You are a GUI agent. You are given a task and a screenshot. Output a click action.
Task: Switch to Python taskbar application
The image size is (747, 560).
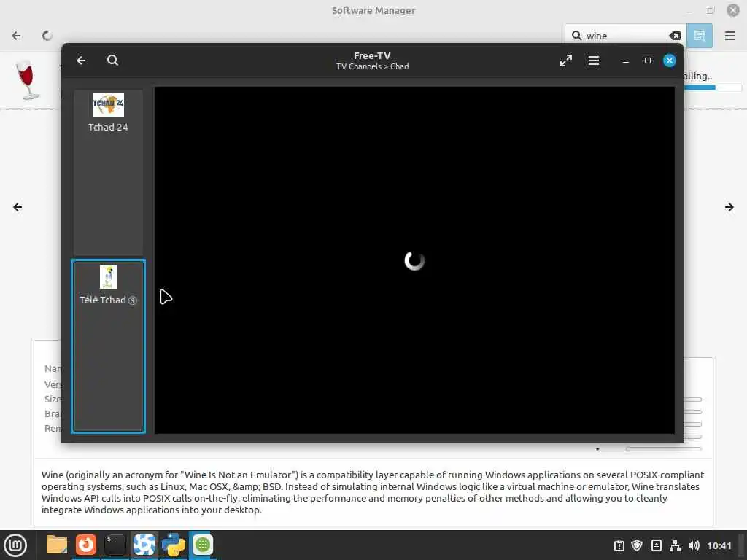click(173, 545)
